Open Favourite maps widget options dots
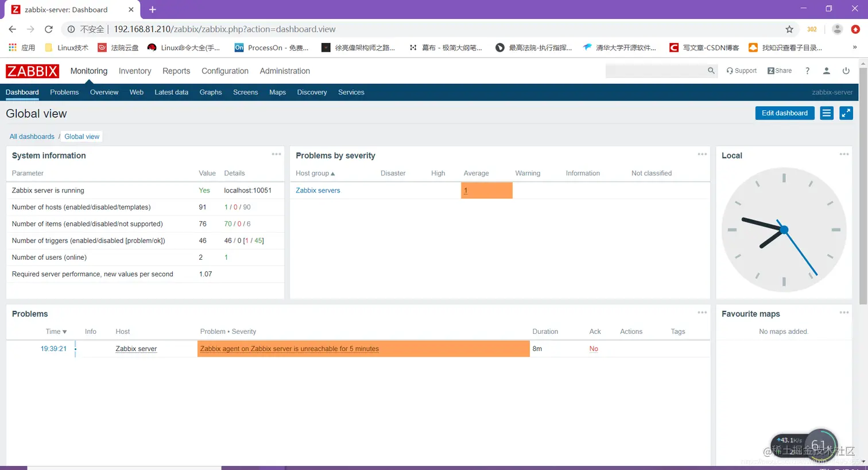868x470 pixels. pos(844,313)
